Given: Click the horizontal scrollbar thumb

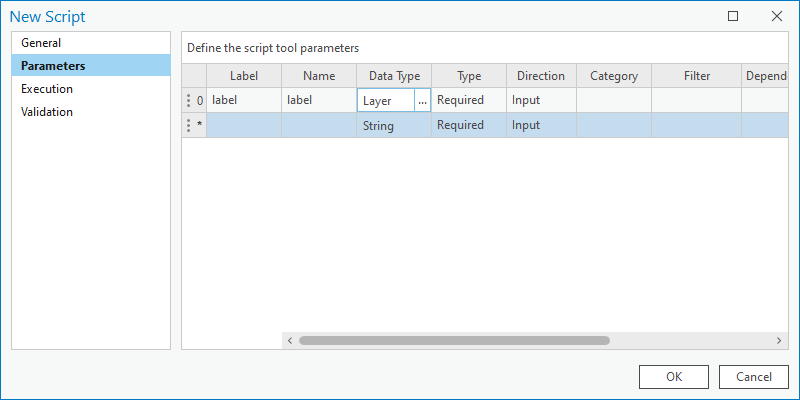Looking at the screenshot, I should (x=454, y=340).
